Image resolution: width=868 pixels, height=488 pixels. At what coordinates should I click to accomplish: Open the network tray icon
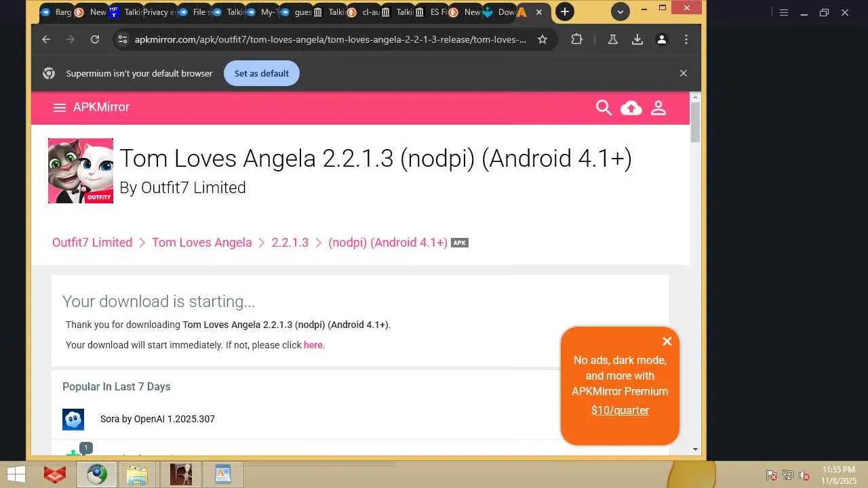point(788,475)
